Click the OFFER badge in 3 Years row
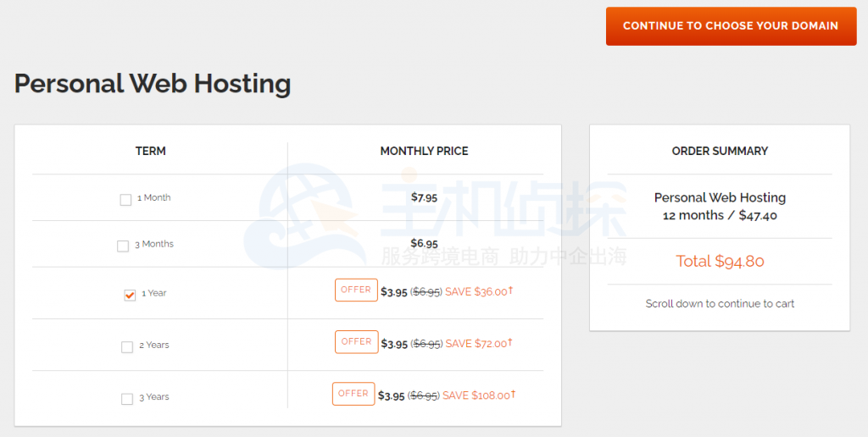Viewport: 868px width, 437px height. tap(353, 394)
